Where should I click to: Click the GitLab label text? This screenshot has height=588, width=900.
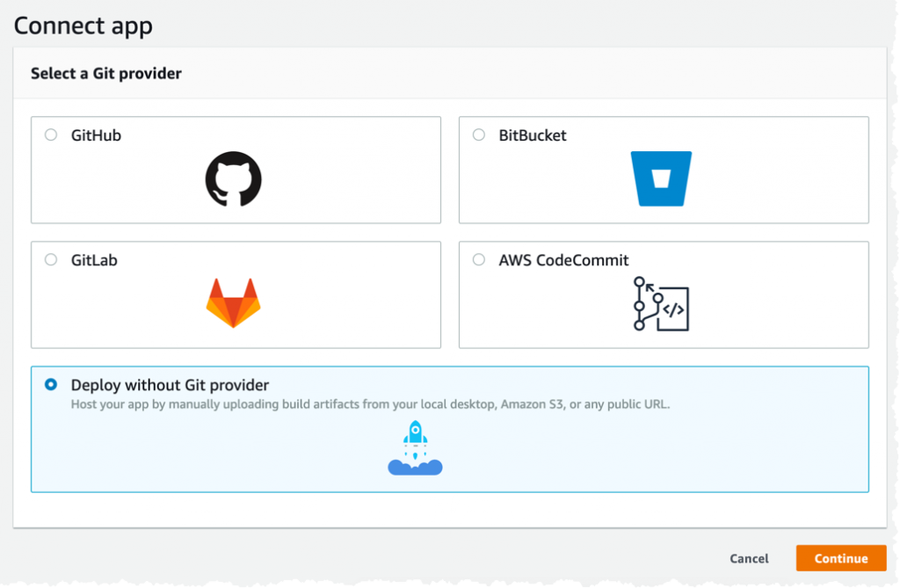(x=94, y=260)
